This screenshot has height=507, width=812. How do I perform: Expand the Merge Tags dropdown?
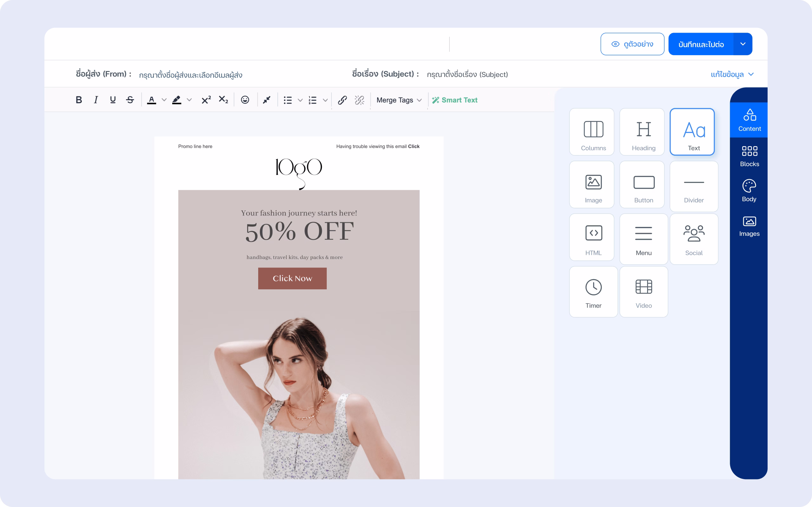[x=399, y=100]
